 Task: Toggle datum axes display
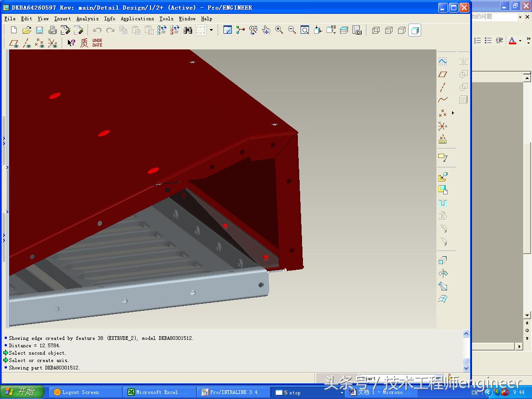pyautogui.click(x=27, y=43)
